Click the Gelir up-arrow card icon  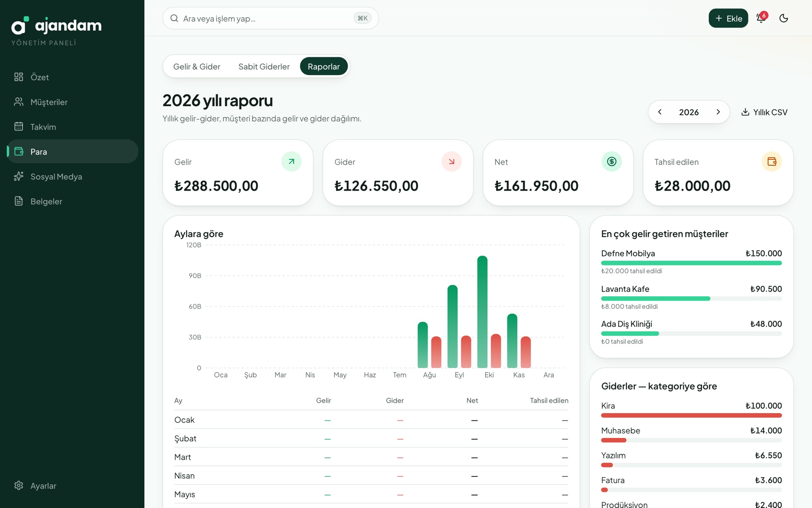click(291, 162)
